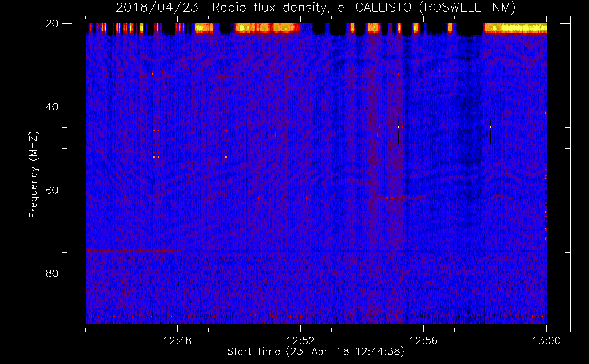Image resolution: width=589 pixels, height=364 pixels.
Task: Select the 13:00 time tick label
Action: pos(546,341)
